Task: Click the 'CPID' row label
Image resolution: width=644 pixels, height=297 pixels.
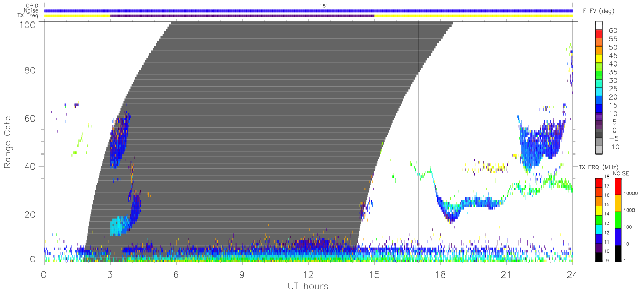Action: (x=33, y=5)
